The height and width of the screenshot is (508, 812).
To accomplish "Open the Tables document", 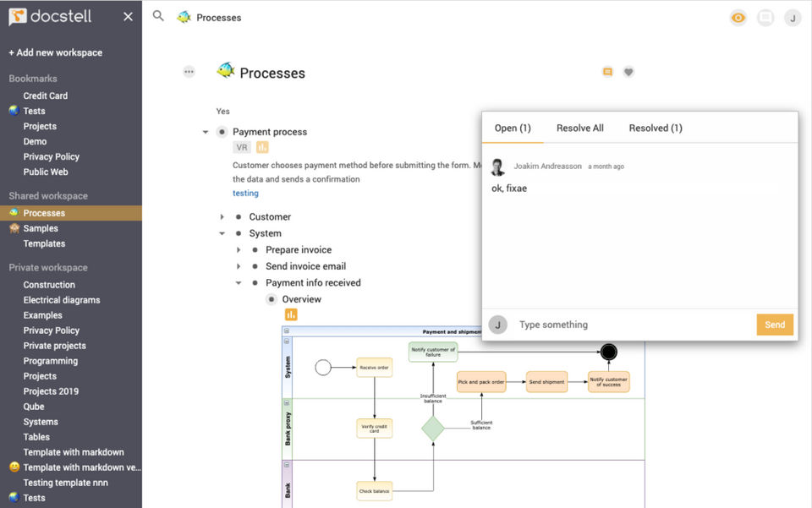I will click(x=36, y=437).
